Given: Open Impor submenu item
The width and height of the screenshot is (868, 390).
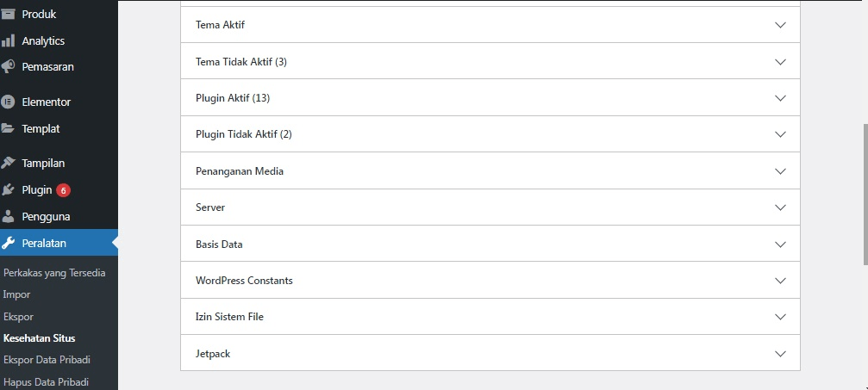Looking at the screenshot, I should tap(17, 294).
